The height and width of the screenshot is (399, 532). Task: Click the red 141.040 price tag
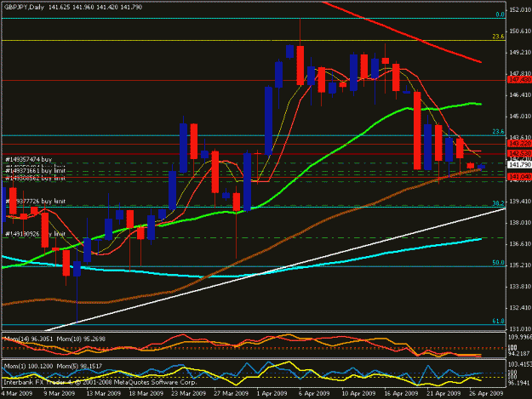tap(519, 177)
